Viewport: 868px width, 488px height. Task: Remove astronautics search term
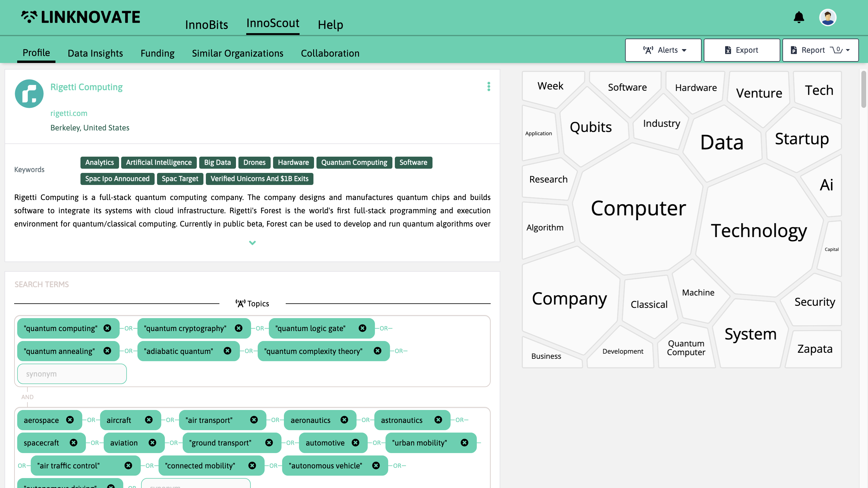click(x=438, y=420)
